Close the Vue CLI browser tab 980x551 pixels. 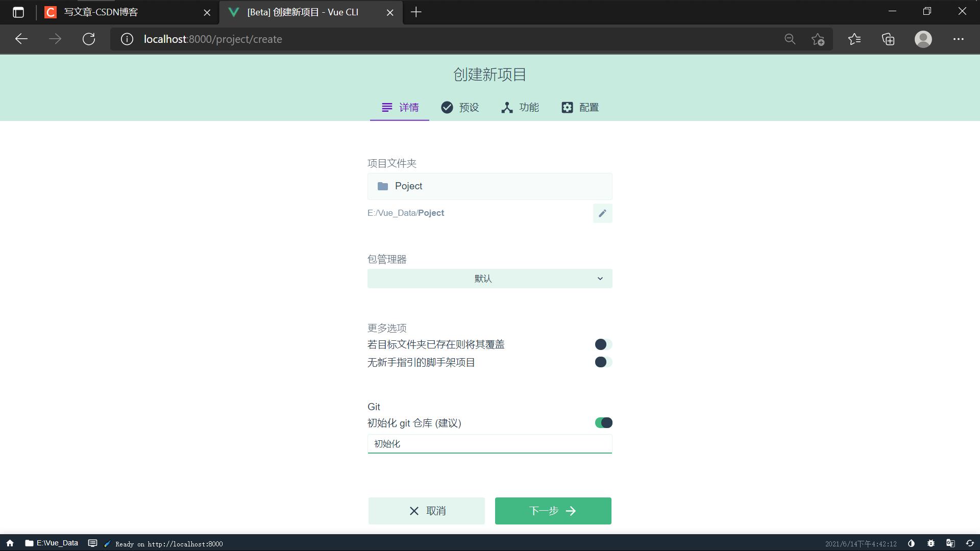pos(390,12)
